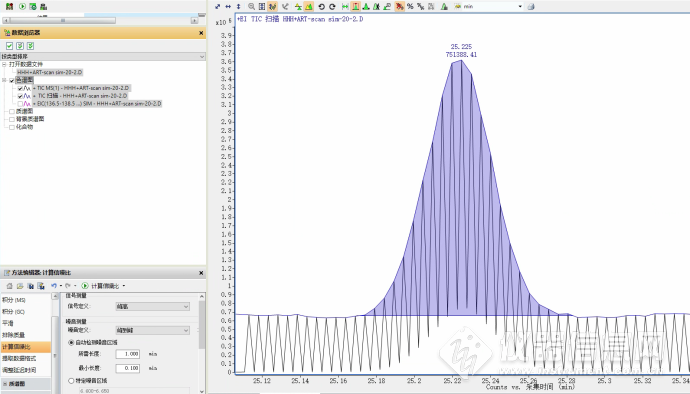The width and height of the screenshot is (690, 394).
Task: Click scroll-left arrow of top horizontal scrollbar
Action: tap(5, 20)
